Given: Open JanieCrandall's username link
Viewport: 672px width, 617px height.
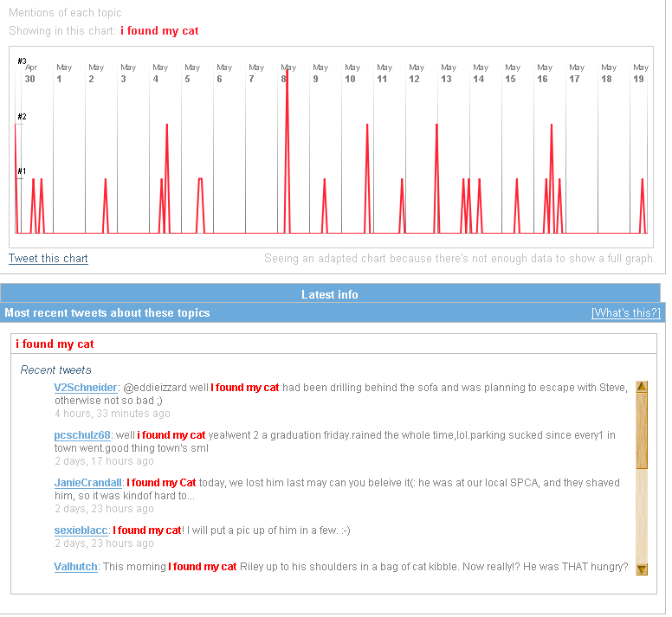Looking at the screenshot, I should click(x=88, y=483).
